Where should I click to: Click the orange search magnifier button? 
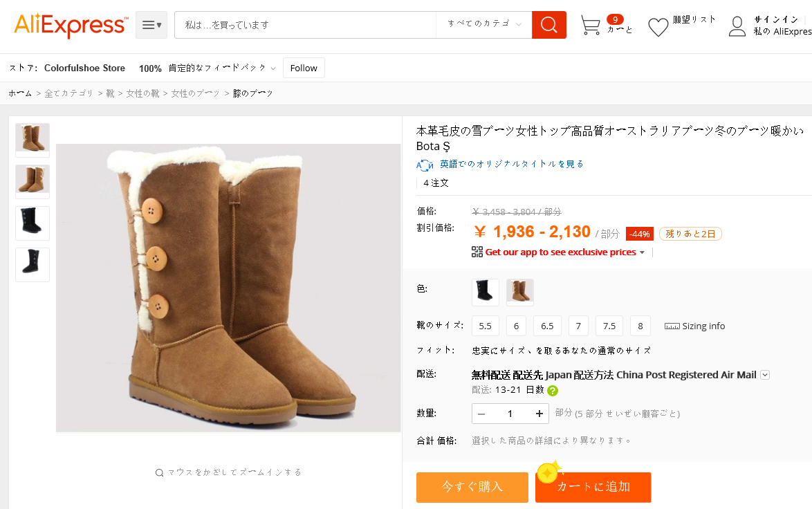coord(549,25)
